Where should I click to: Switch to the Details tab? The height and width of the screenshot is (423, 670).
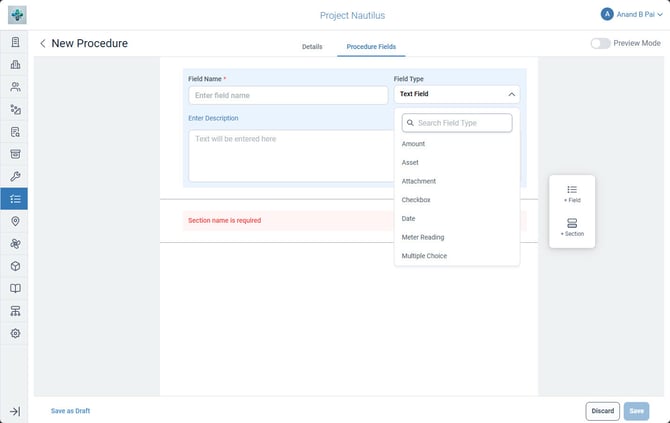(x=312, y=47)
